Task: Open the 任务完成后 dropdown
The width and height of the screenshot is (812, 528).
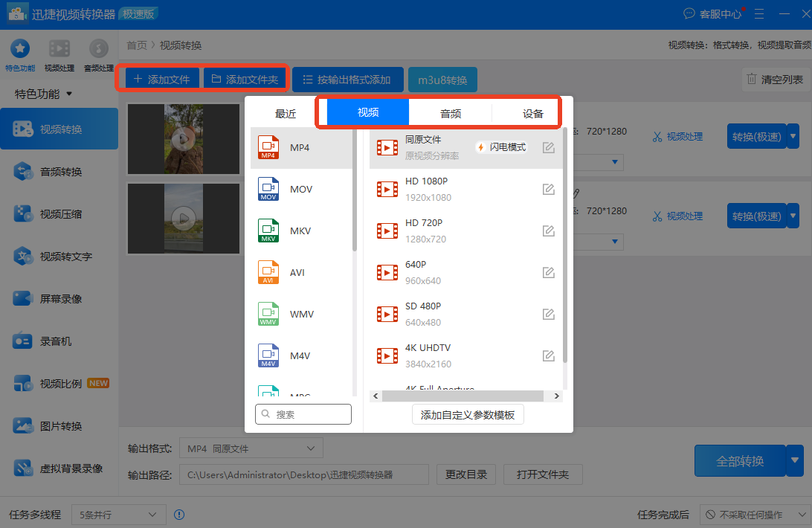Action: pos(755,515)
